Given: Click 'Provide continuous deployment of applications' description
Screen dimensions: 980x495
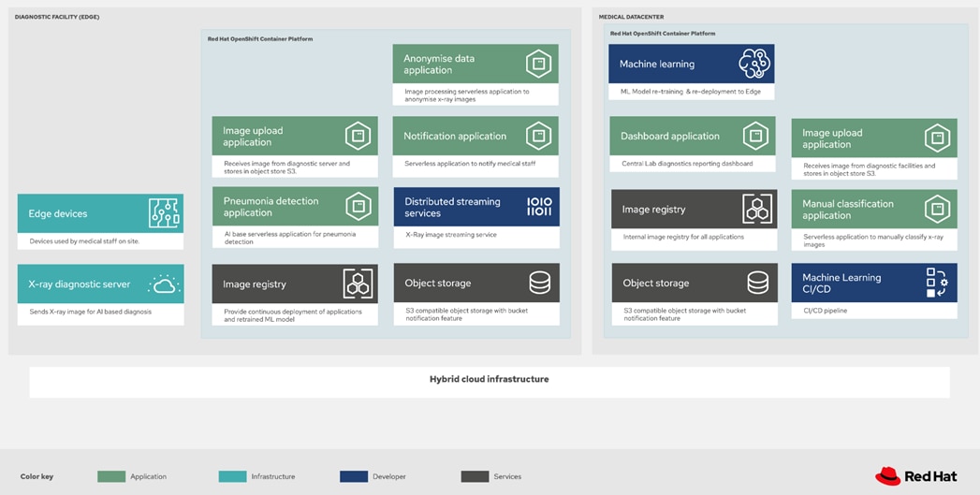Looking at the screenshot, I should 293,315.
